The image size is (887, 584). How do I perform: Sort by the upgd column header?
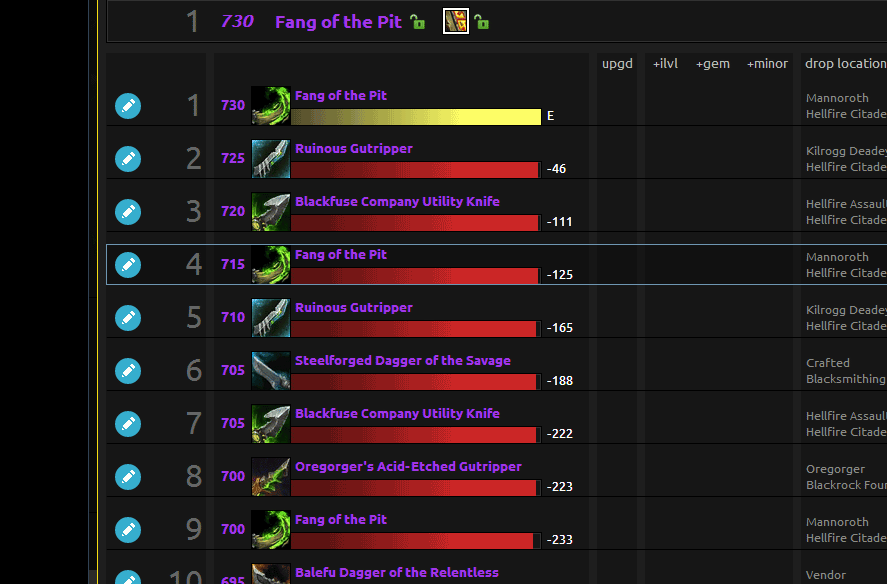[x=617, y=64]
